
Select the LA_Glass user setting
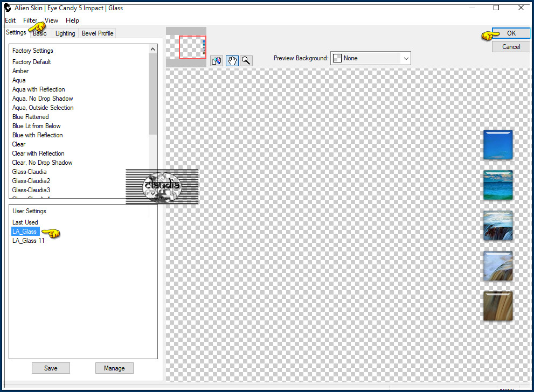point(25,232)
